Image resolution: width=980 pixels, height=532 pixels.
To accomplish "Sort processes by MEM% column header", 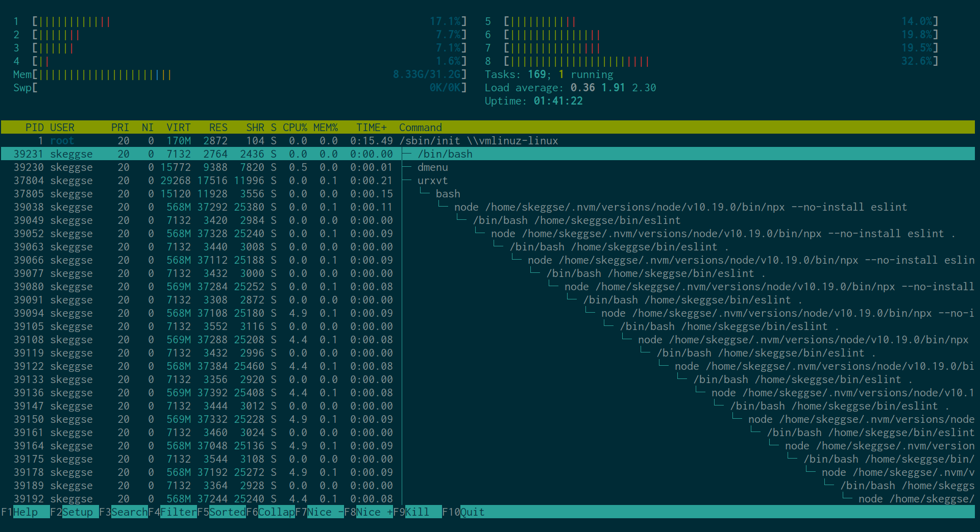I will (x=326, y=127).
